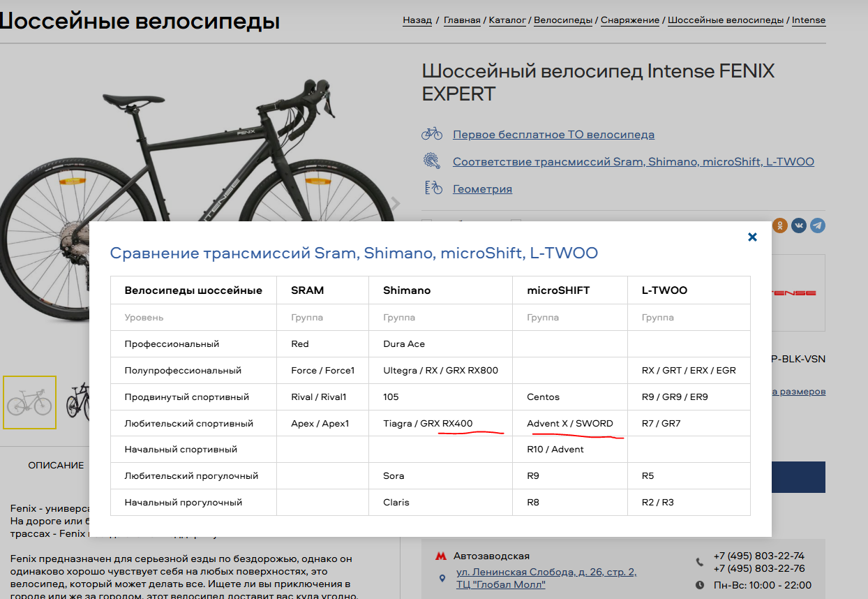Screen dimensions: 868x599
Task: Open Велосипеды breadcrumb link
Action: (563, 20)
